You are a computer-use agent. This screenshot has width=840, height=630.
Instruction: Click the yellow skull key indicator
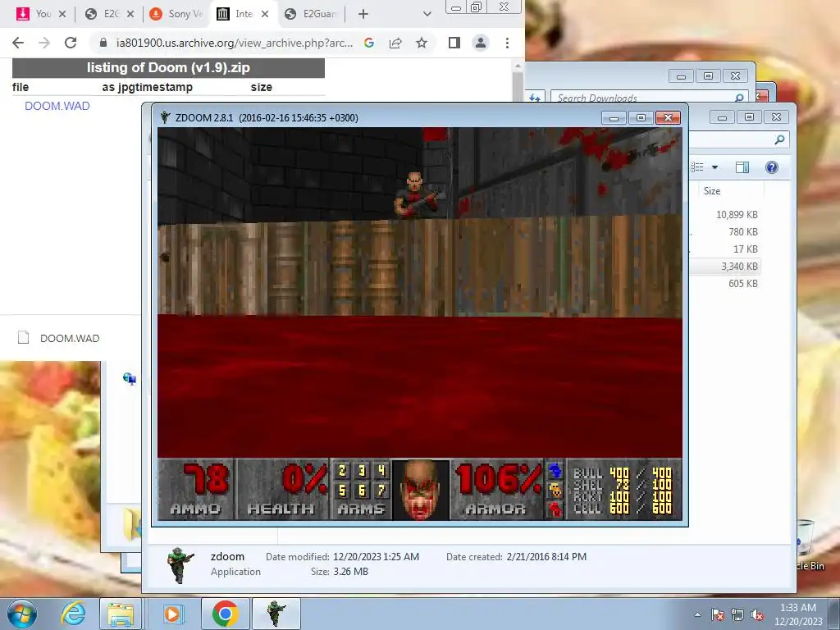point(555,490)
